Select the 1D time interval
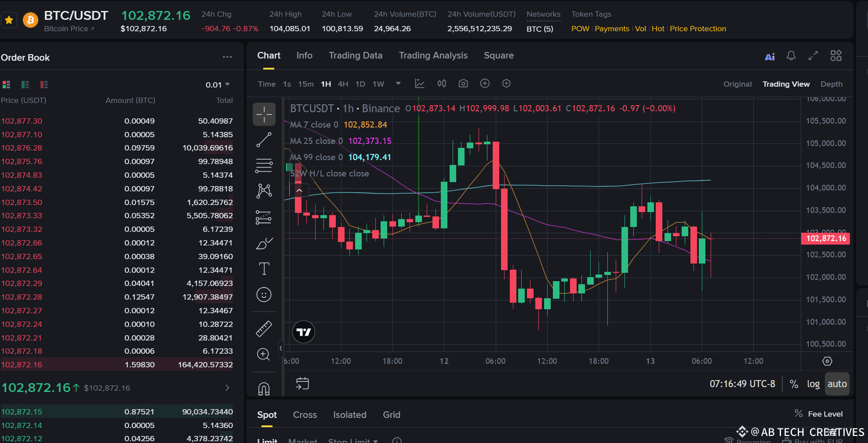This screenshot has height=443, width=868. coord(360,84)
